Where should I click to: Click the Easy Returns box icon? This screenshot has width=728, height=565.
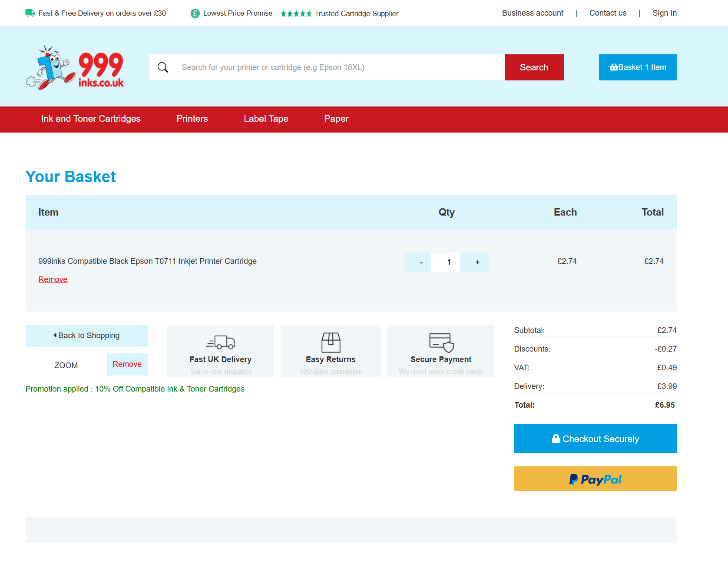[331, 342]
